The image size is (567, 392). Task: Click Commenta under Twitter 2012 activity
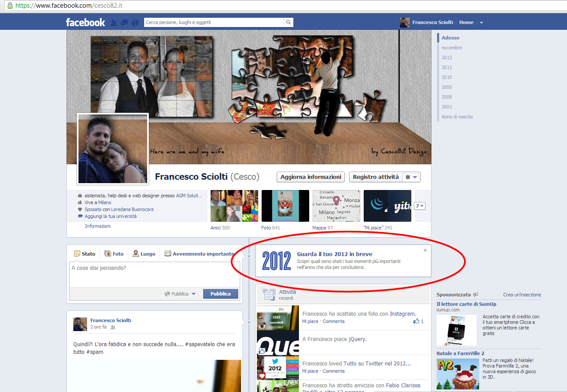[x=334, y=371]
